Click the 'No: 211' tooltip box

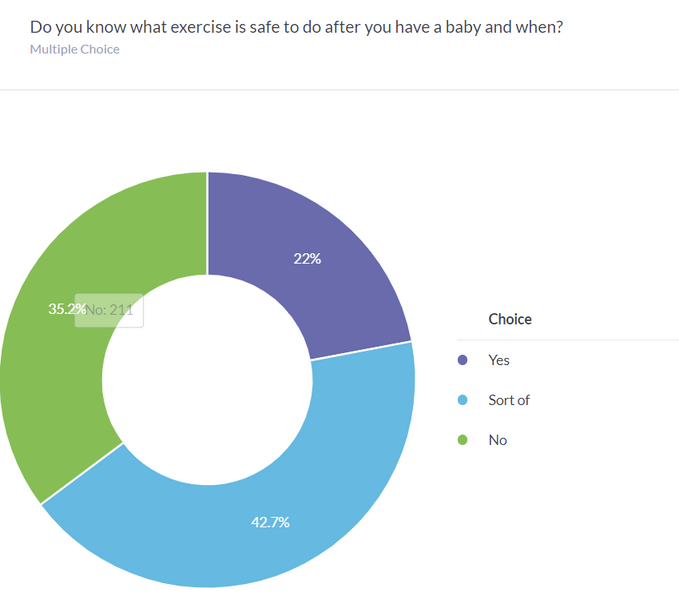112,310
